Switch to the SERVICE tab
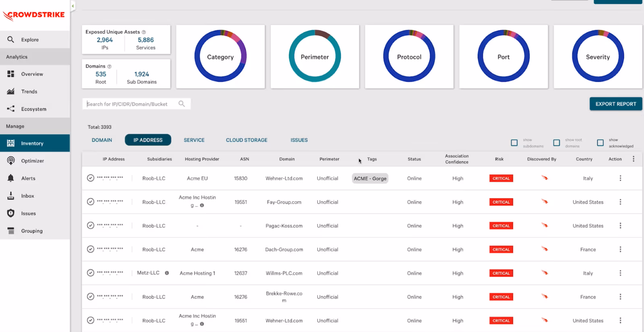644x332 pixels. [194, 140]
